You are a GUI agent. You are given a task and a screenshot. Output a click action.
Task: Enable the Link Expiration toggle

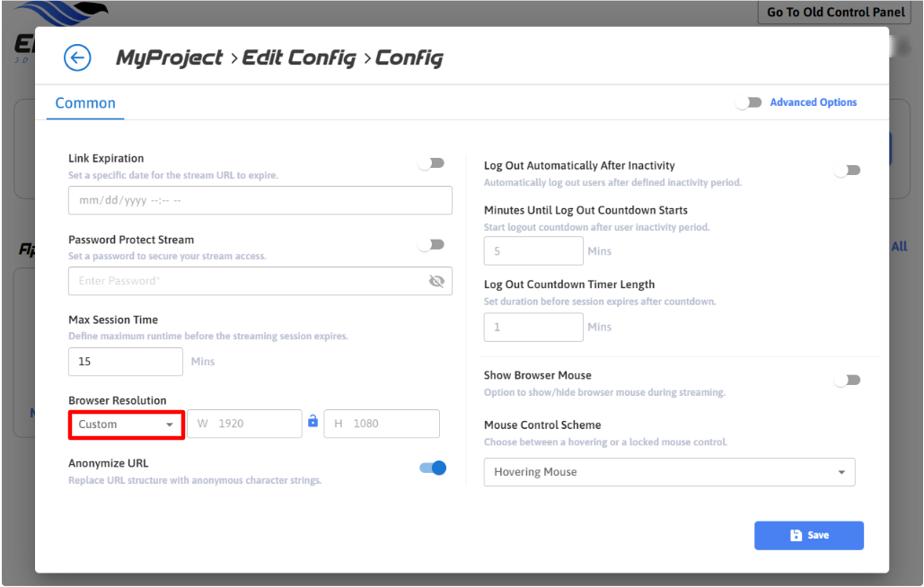432,163
